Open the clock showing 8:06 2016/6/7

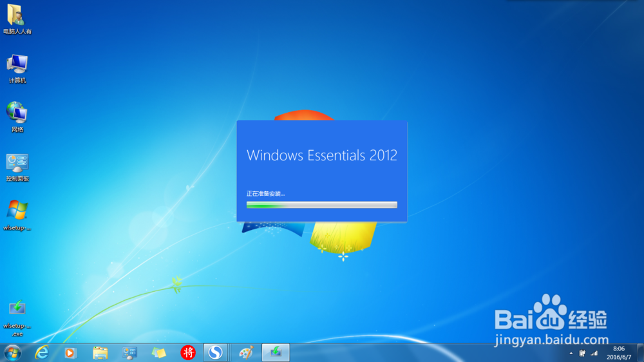[x=618, y=353]
